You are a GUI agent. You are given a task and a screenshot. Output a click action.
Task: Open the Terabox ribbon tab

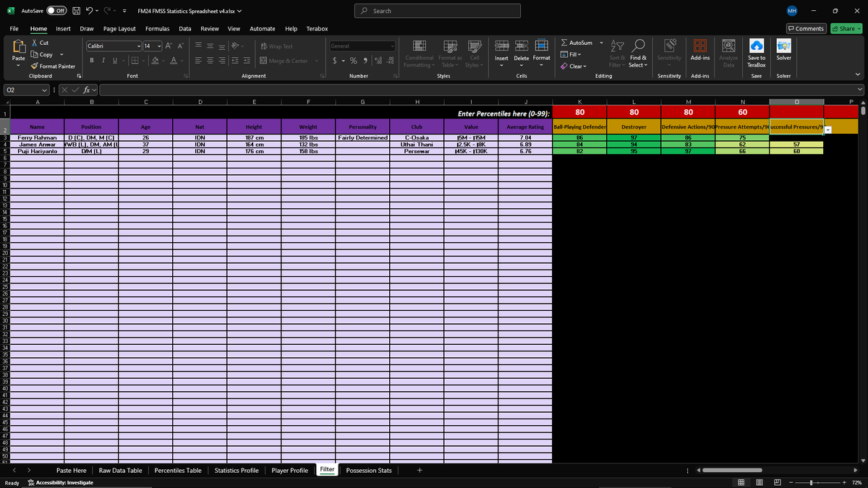click(317, 28)
